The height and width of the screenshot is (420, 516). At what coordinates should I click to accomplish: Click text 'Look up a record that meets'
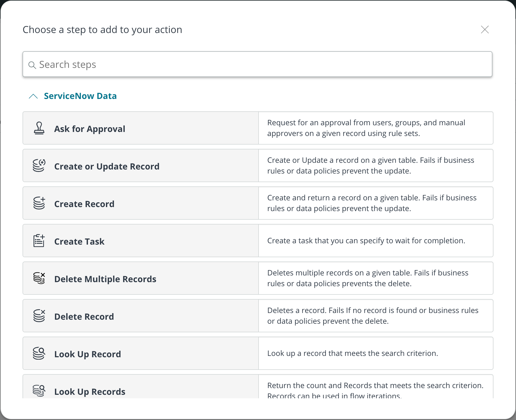(352, 353)
